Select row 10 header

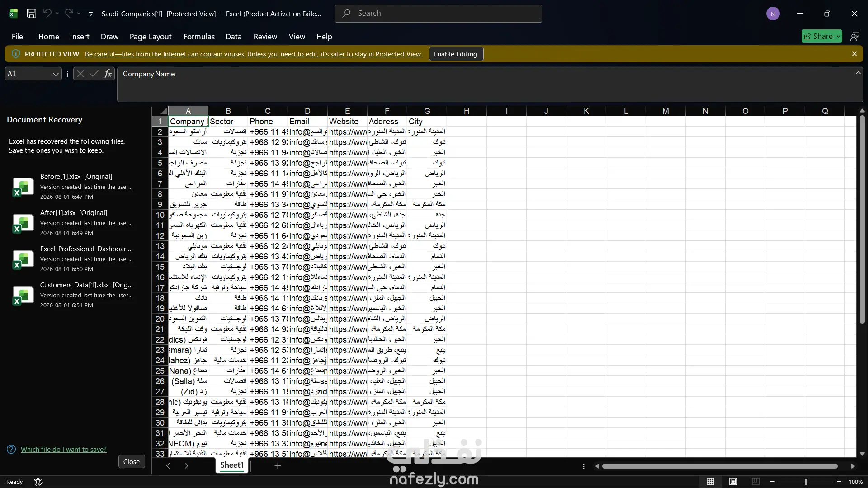point(160,215)
